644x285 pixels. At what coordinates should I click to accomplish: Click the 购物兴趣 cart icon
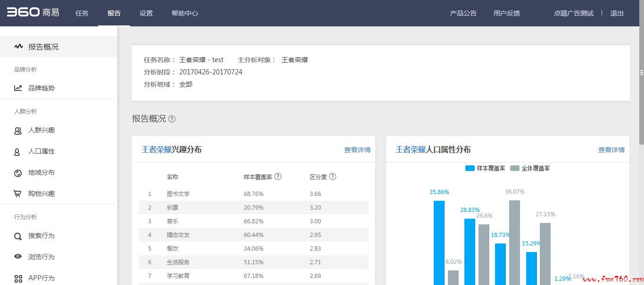point(18,194)
